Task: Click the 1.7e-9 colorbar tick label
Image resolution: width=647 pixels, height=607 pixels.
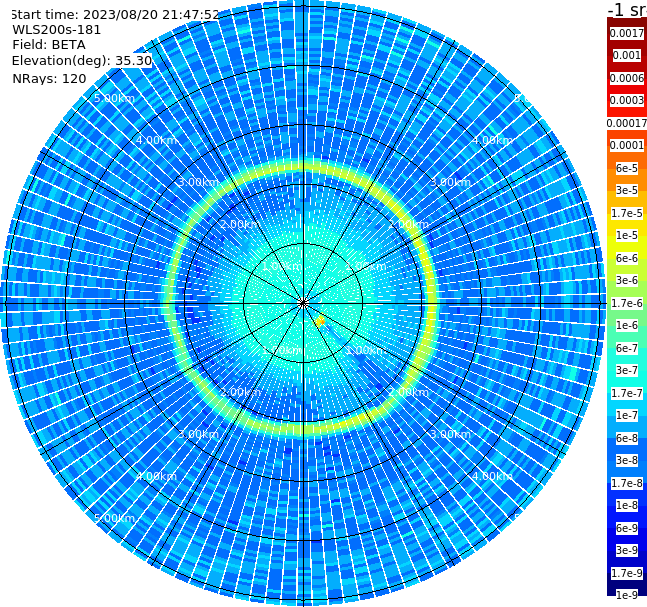Action: click(x=627, y=573)
